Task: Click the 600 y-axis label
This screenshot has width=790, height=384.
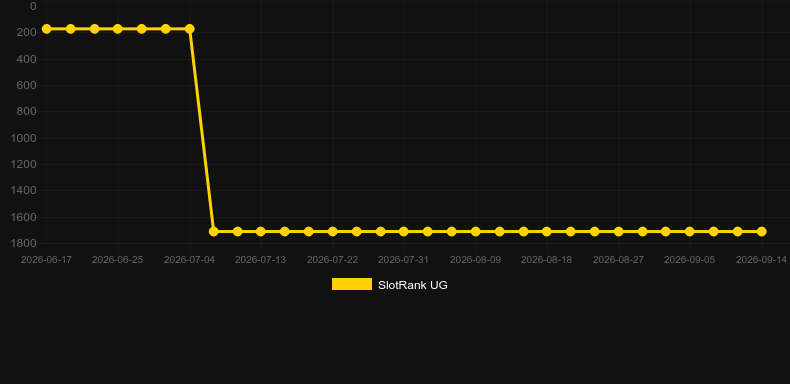Action: [27, 85]
